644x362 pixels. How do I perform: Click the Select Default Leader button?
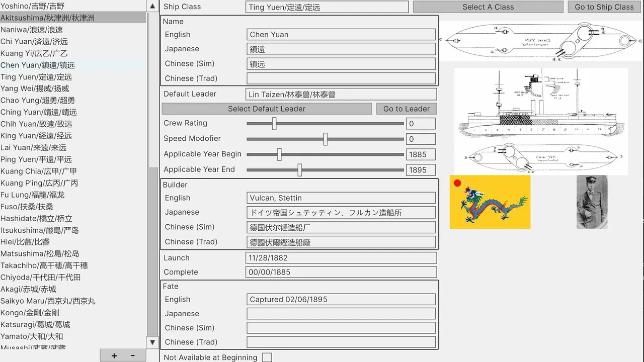click(267, 109)
